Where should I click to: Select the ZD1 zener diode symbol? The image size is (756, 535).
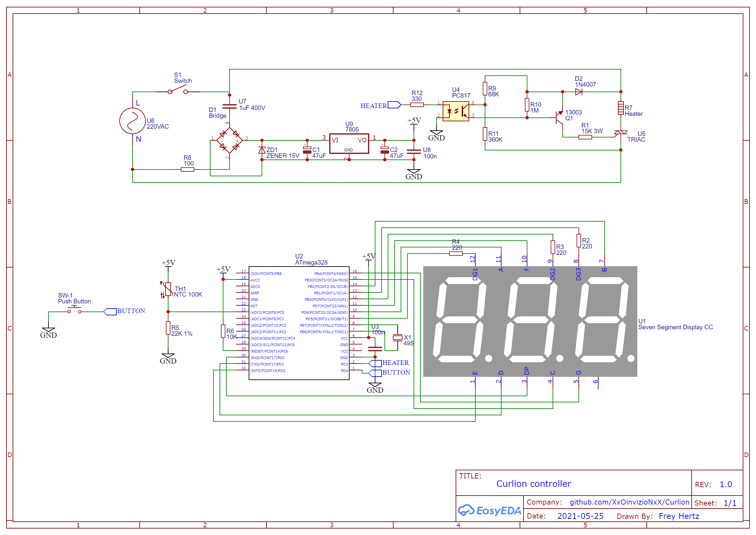(x=262, y=150)
